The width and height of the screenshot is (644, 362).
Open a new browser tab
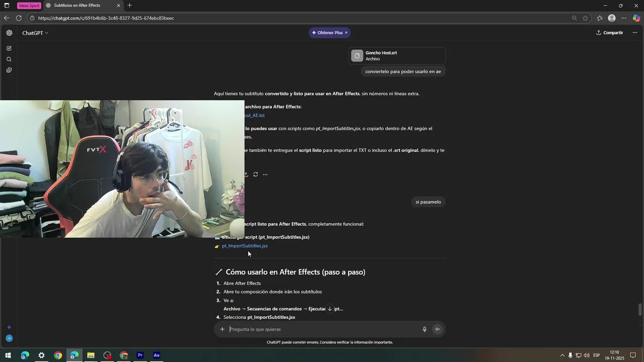129,6
